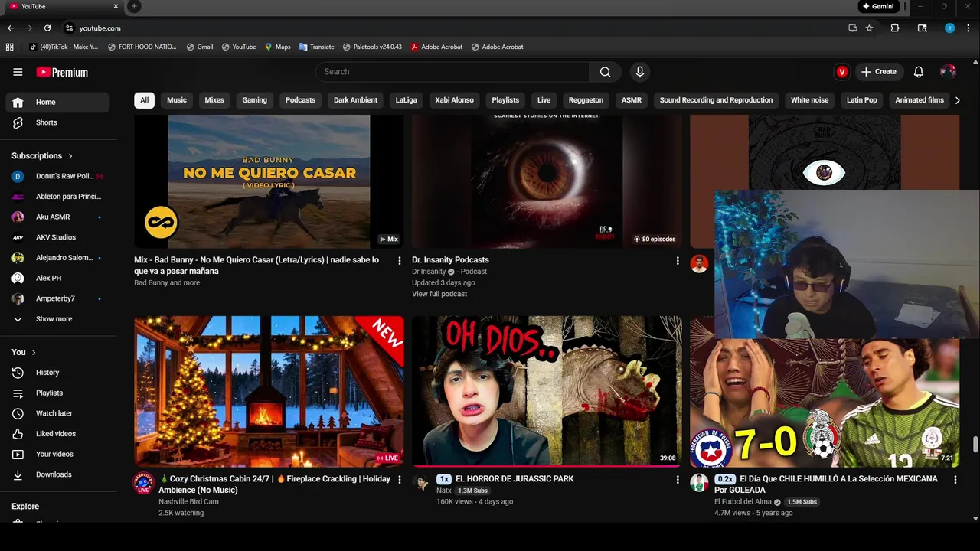Expand Subscriptions section chevron

70,156
